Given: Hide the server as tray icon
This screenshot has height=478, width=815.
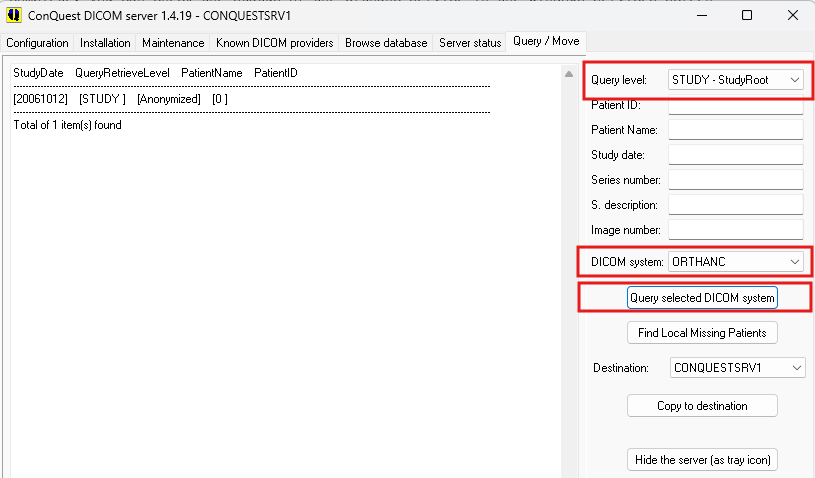Looking at the screenshot, I should (702, 460).
